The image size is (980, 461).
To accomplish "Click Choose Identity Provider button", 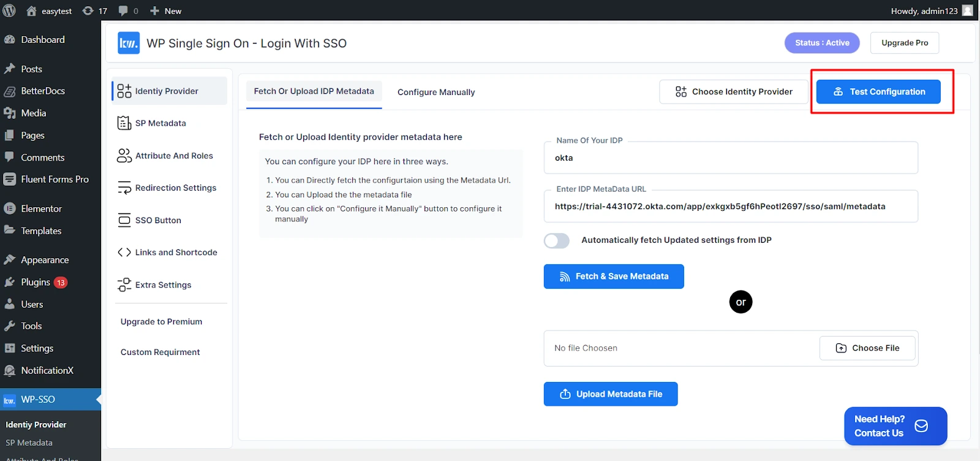I will click(734, 92).
